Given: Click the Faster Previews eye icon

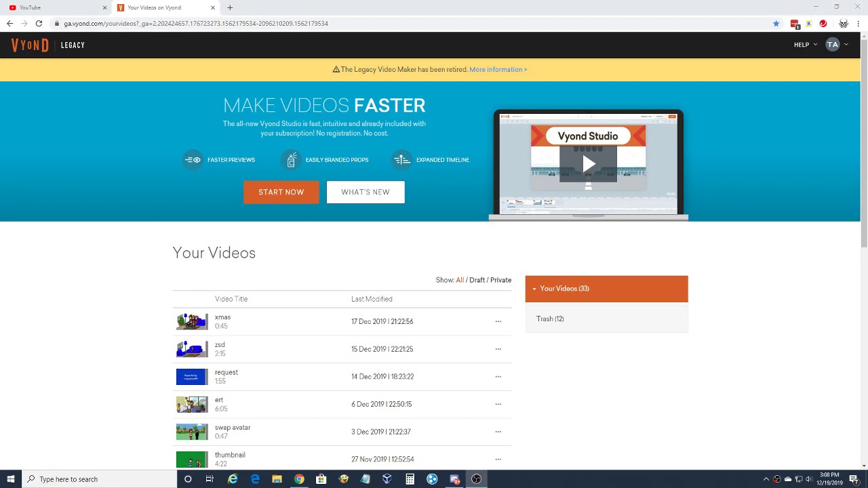Looking at the screenshot, I should (x=193, y=160).
